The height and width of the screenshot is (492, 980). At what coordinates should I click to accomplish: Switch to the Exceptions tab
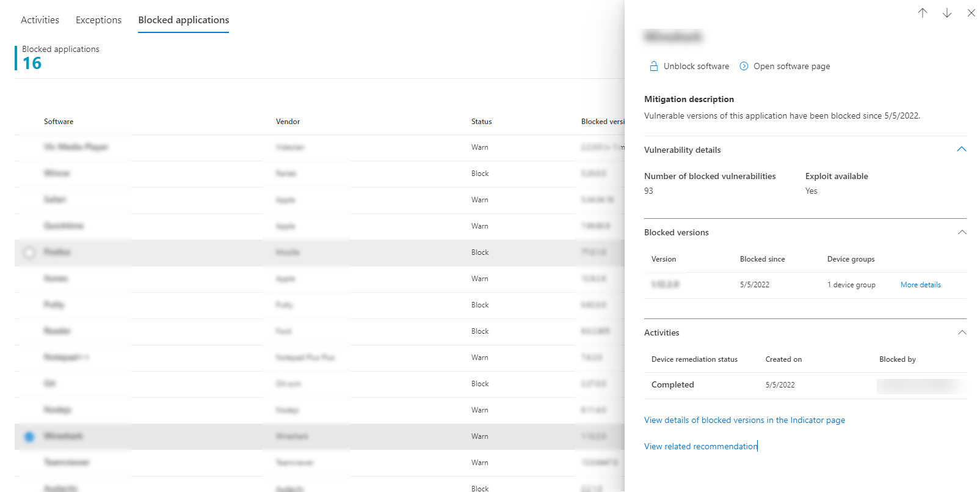pos(98,20)
